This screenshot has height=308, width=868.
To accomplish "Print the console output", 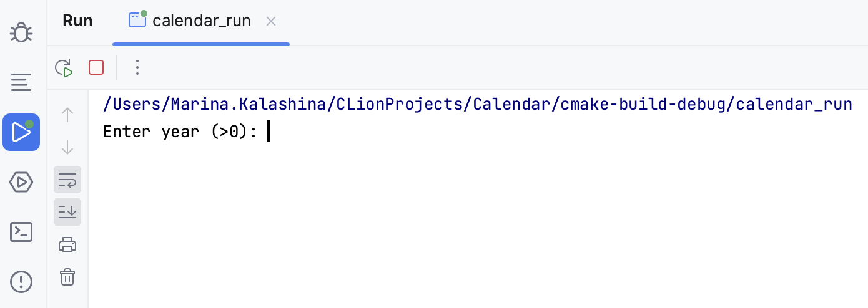I will point(67,245).
